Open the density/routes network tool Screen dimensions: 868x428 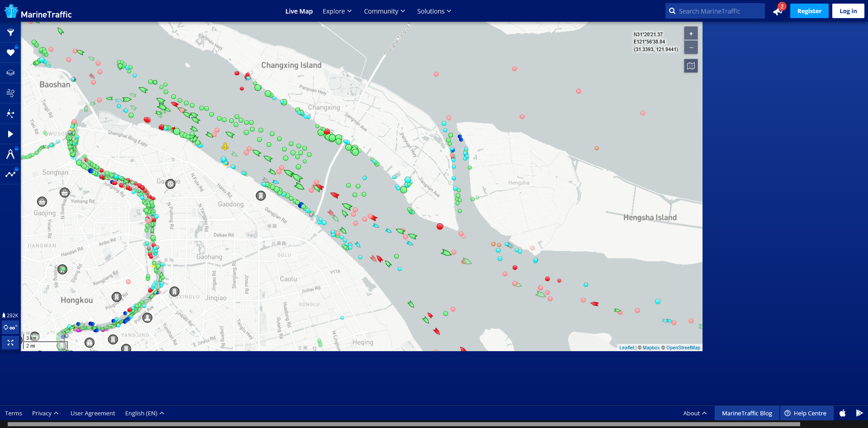pos(10,113)
